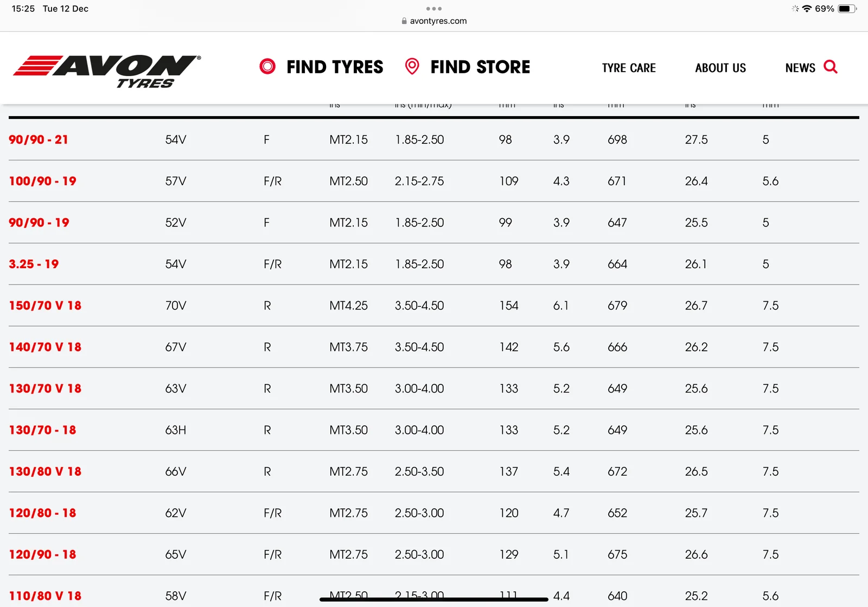Viewport: 868px width, 607px height.
Task: Click the red search magnifier icon
Action: [831, 67]
